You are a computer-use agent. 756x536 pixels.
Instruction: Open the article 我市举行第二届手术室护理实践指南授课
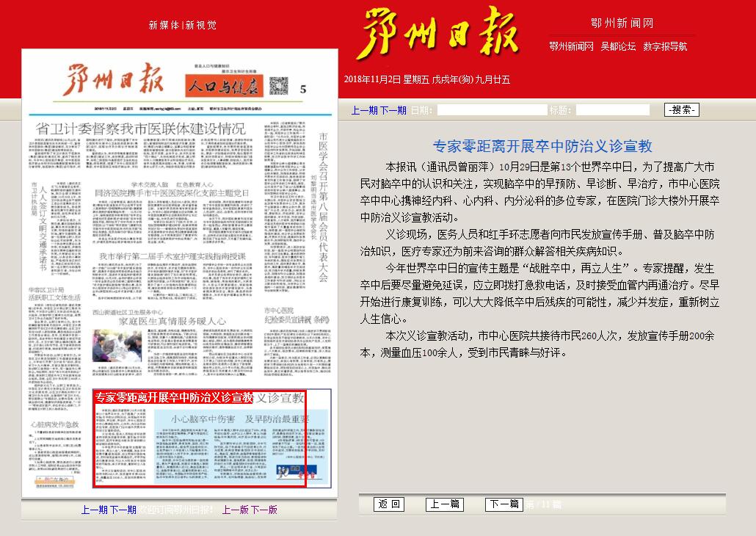[x=172, y=256]
